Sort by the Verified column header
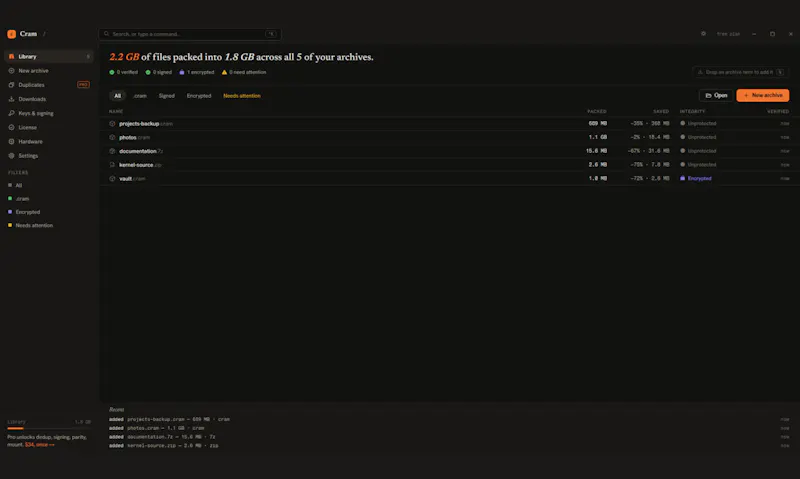Screen dimensions: 800x479 click(778, 111)
